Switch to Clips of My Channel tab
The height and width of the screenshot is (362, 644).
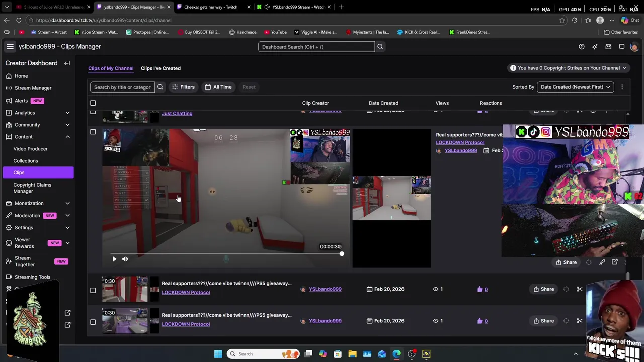111,68
